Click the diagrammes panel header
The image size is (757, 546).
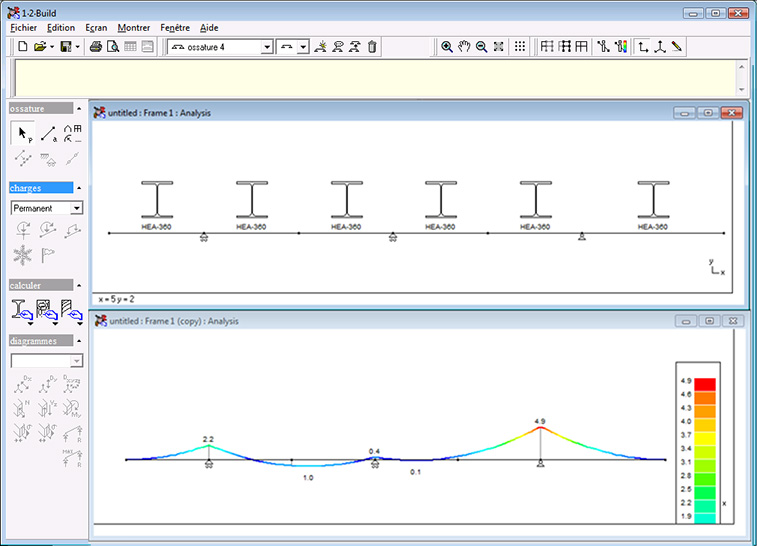(x=41, y=341)
